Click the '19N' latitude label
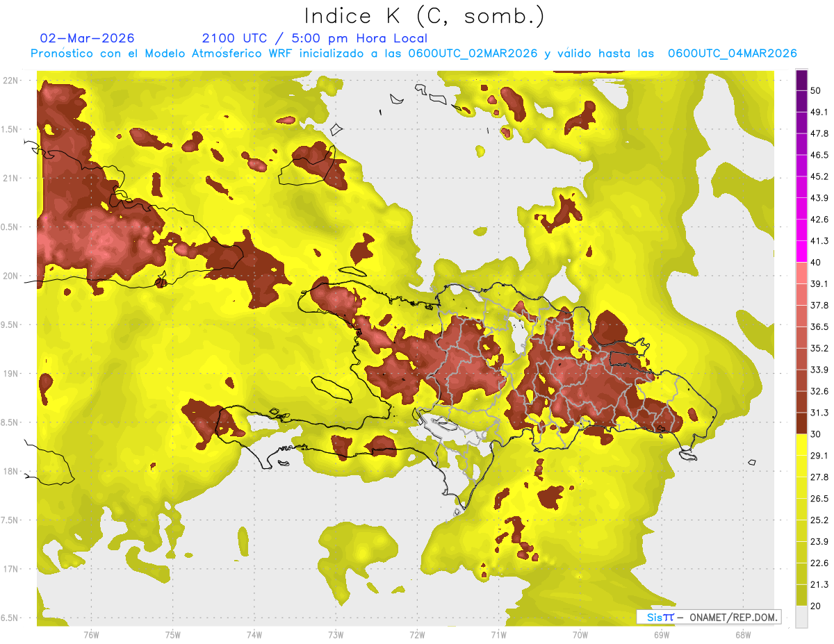 (x=10, y=374)
